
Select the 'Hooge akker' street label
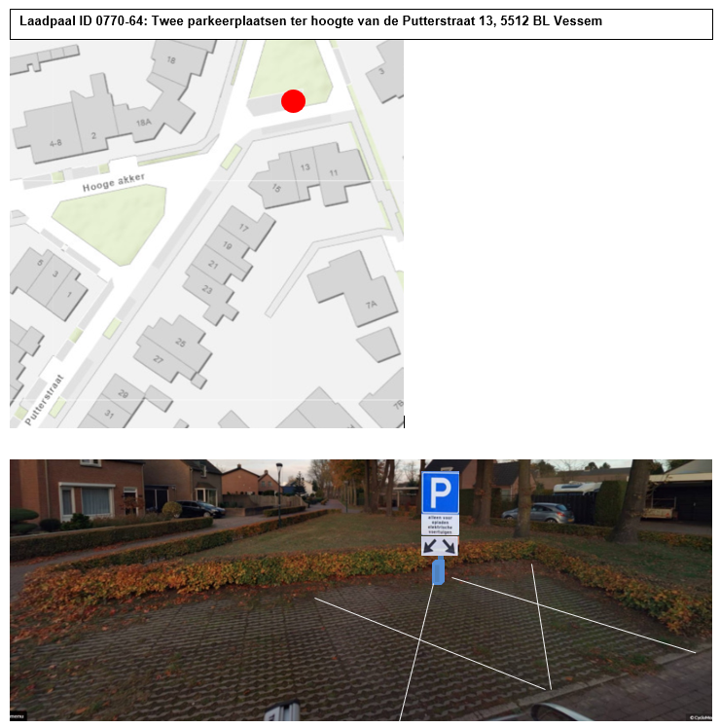(x=114, y=182)
